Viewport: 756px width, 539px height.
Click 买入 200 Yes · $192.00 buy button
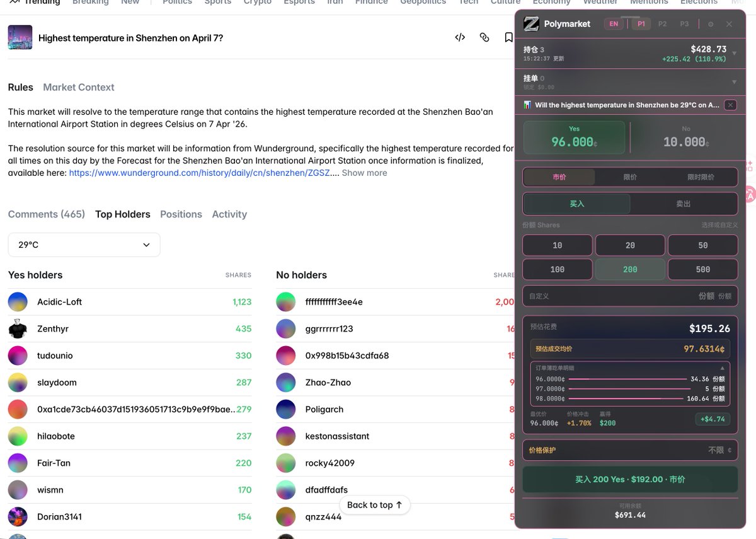click(x=630, y=479)
